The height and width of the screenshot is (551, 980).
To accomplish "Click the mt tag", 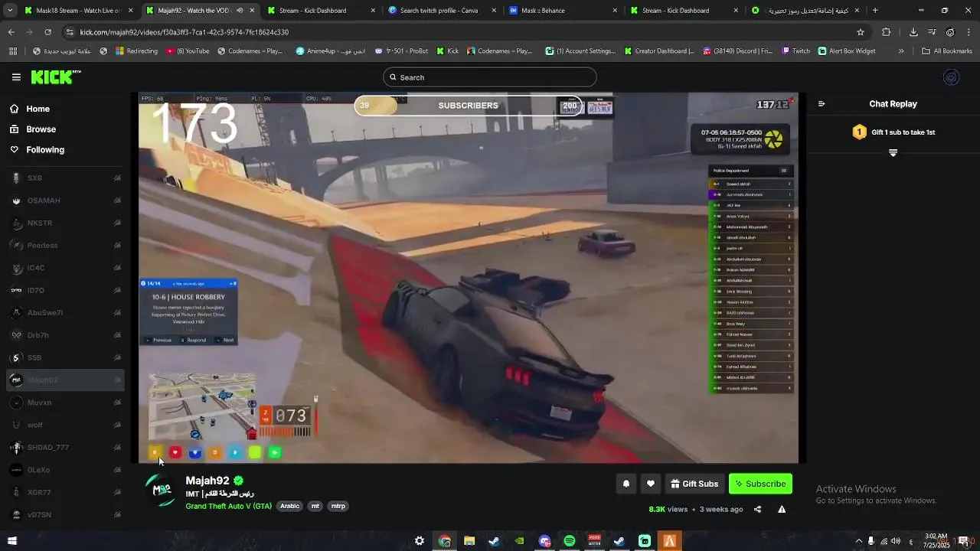I will (315, 506).
